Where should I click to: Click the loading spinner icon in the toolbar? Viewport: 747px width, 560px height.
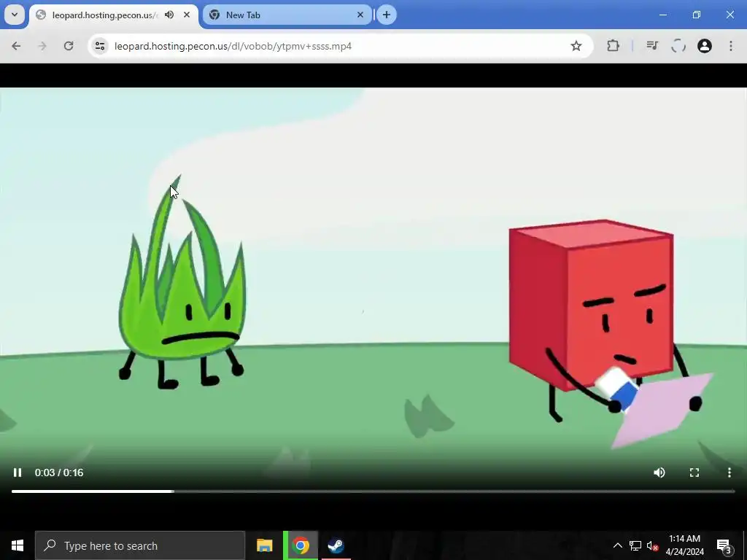click(x=678, y=46)
